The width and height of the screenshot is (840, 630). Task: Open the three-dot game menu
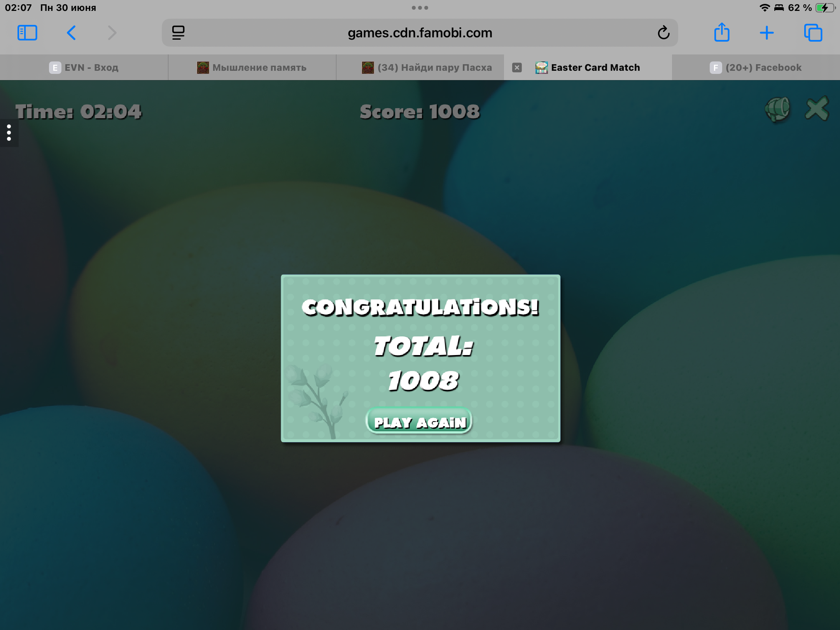pyautogui.click(x=9, y=133)
